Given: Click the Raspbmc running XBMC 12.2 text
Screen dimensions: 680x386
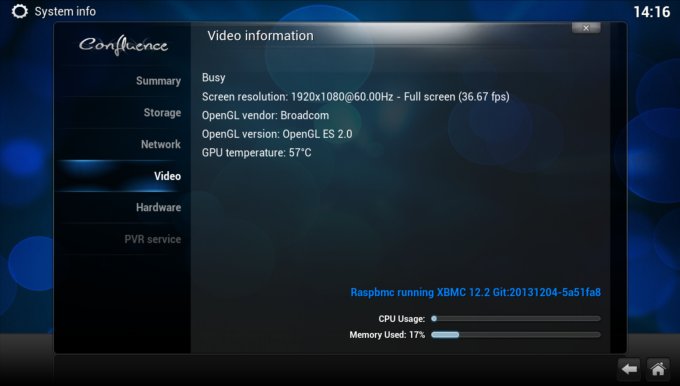Looking at the screenshot, I should (476, 292).
